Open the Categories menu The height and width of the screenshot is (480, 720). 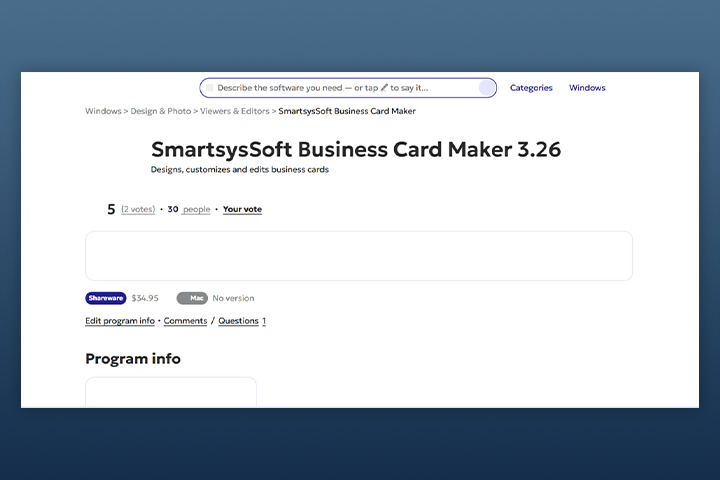pos(531,88)
